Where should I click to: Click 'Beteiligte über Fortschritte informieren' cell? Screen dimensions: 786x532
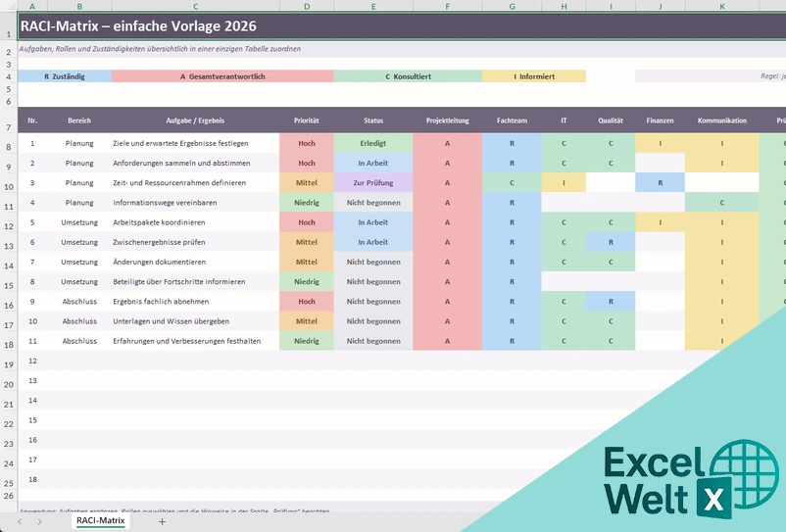click(195, 281)
